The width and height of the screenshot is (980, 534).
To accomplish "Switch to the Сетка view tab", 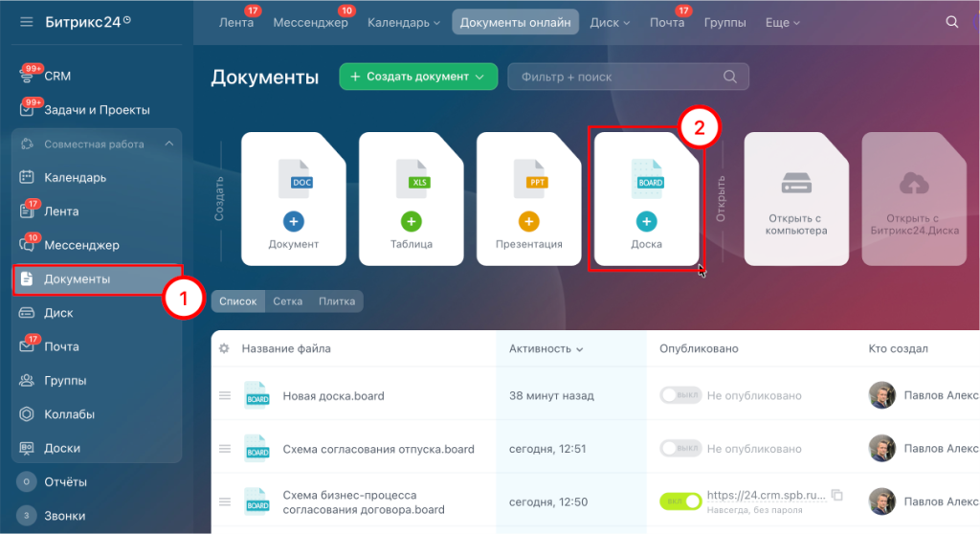I will coord(287,301).
